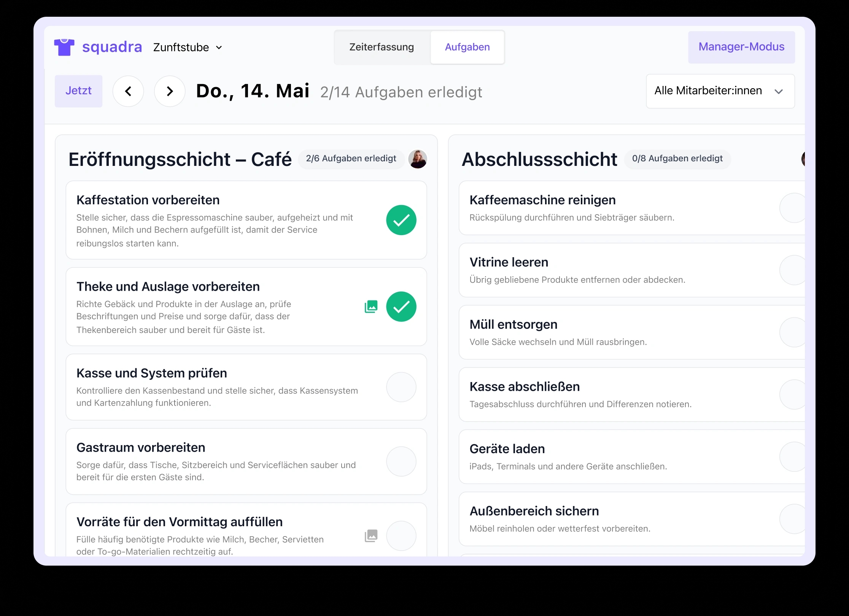This screenshot has height=616, width=849.
Task: Mark Kasse abschließen as done
Action: click(793, 395)
